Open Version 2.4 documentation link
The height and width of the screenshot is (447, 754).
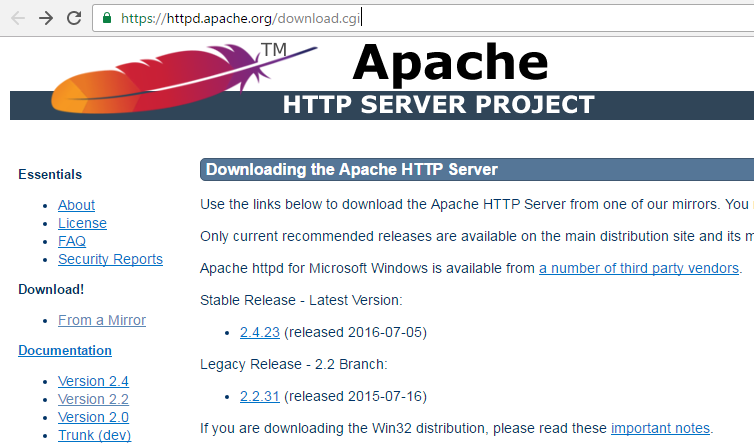tap(93, 381)
